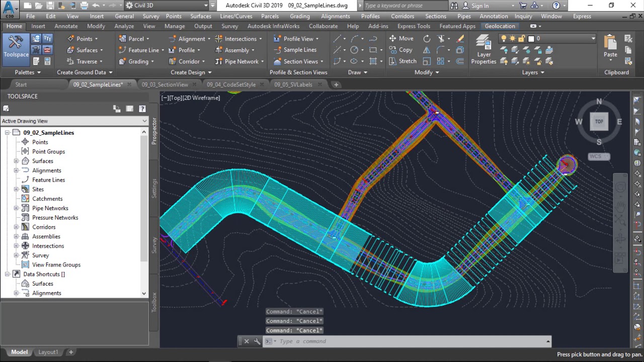Image resolution: width=644 pixels, height=362 pixels.
Task: Select the Line draw tool
Action: pyautogui.click(x=337, y=39)
